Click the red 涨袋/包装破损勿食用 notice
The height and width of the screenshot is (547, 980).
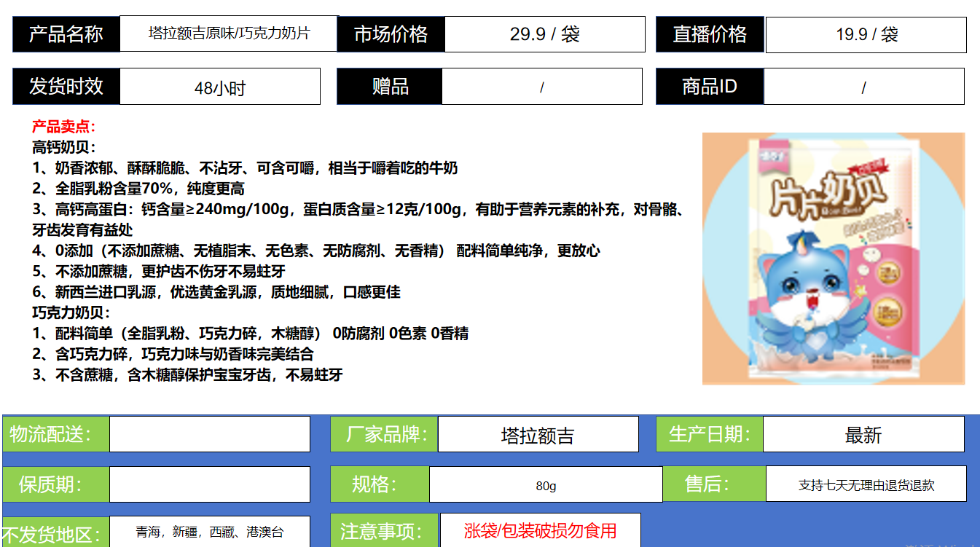click(x=540, y=530)
